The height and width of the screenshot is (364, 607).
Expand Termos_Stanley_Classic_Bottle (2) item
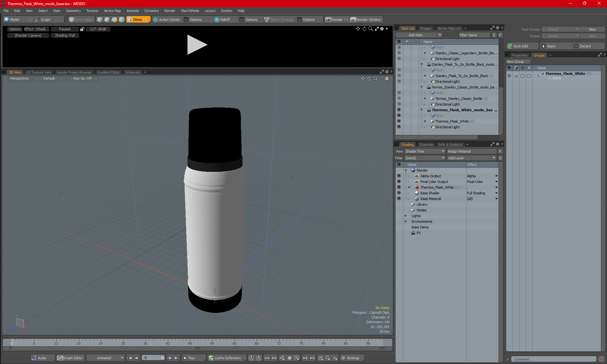425,99
